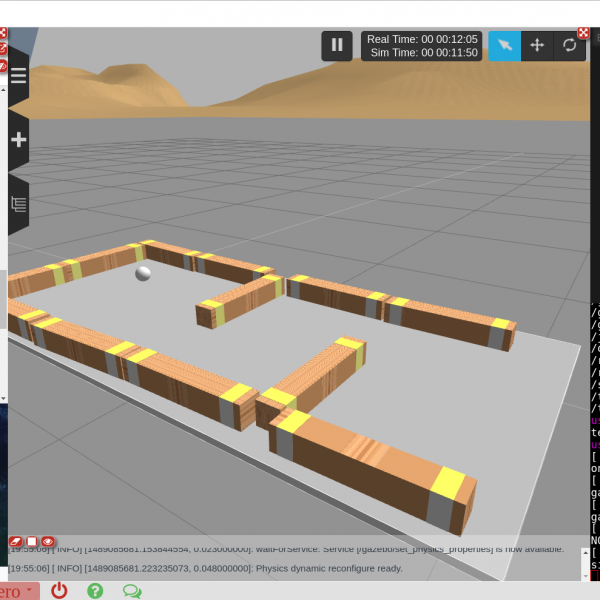
Task: Activate the translate move tool
Action: pos(537,45)
